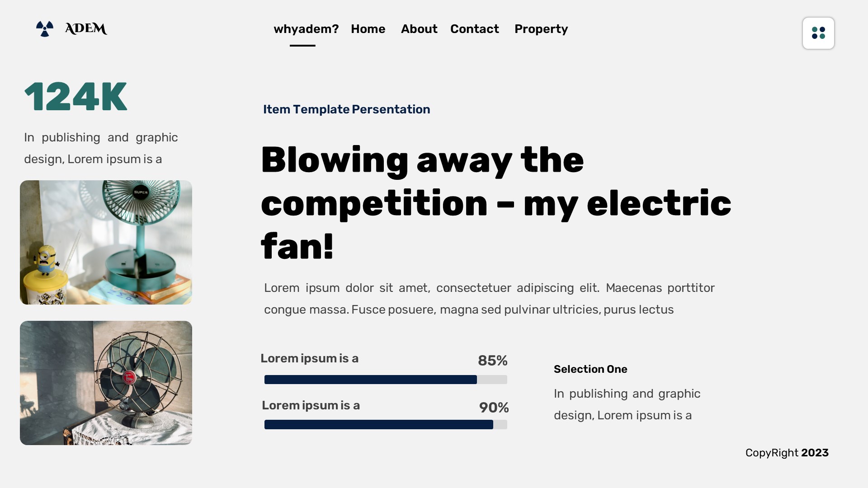Click the Item Template Persentation label

tap(347, 109)
